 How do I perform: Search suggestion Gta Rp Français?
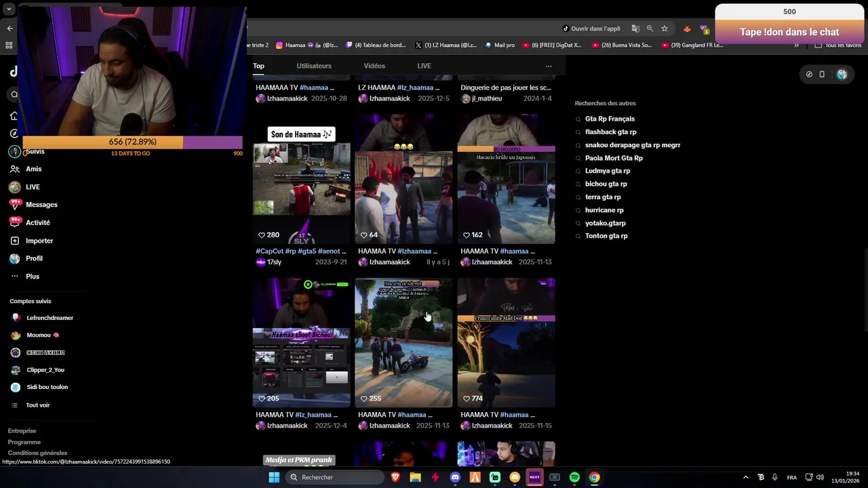click(610, 119)
